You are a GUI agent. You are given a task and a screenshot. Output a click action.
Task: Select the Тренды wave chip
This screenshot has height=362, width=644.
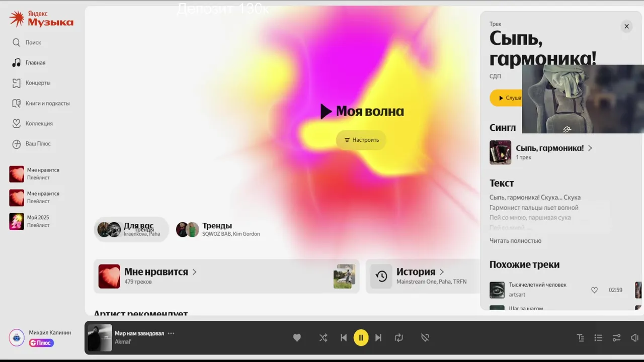point(218,229)
